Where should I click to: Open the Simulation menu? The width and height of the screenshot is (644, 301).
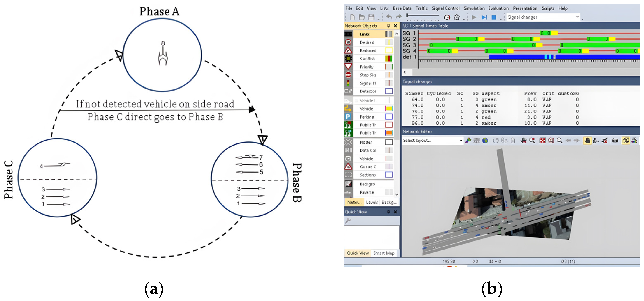pos(474,8)
